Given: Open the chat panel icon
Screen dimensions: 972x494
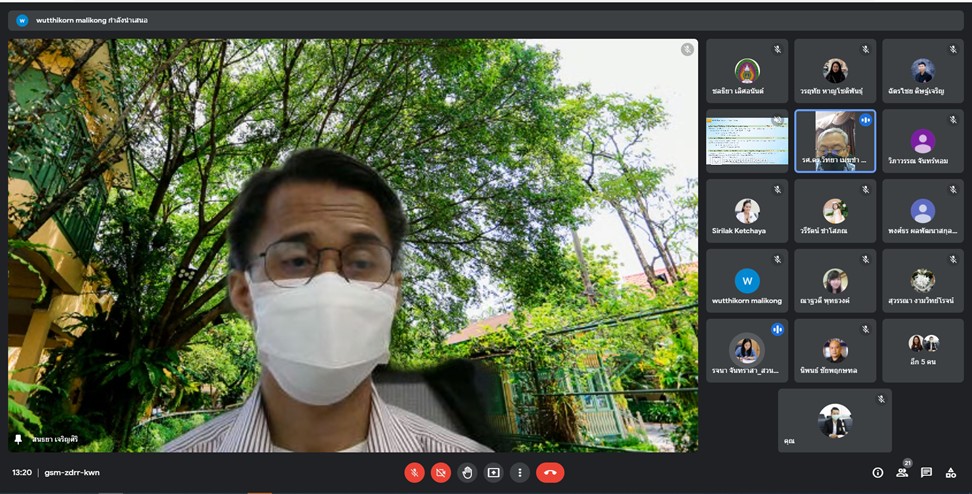Looking at the screenshot, I should pos(926,472).
